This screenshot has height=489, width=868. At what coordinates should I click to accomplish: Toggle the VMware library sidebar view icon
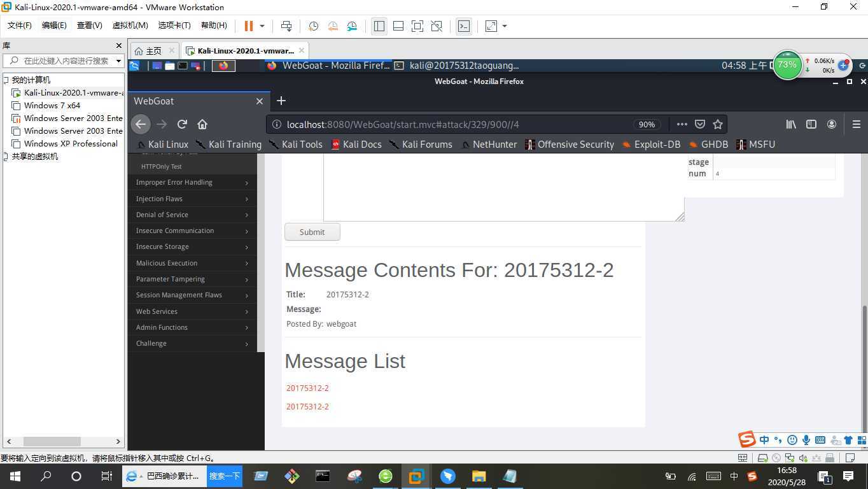(x=379, y=26)
